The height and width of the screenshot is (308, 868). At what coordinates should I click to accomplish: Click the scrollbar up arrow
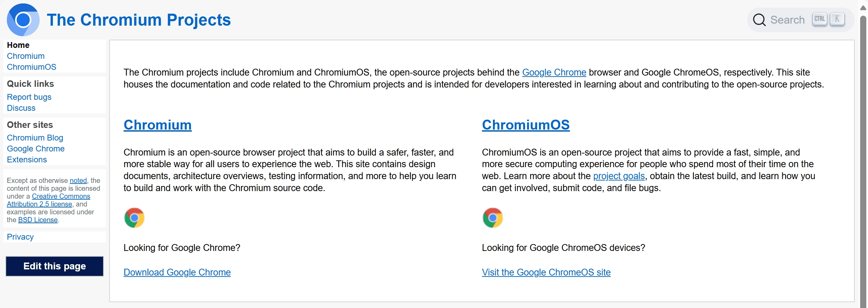(863, 8)
